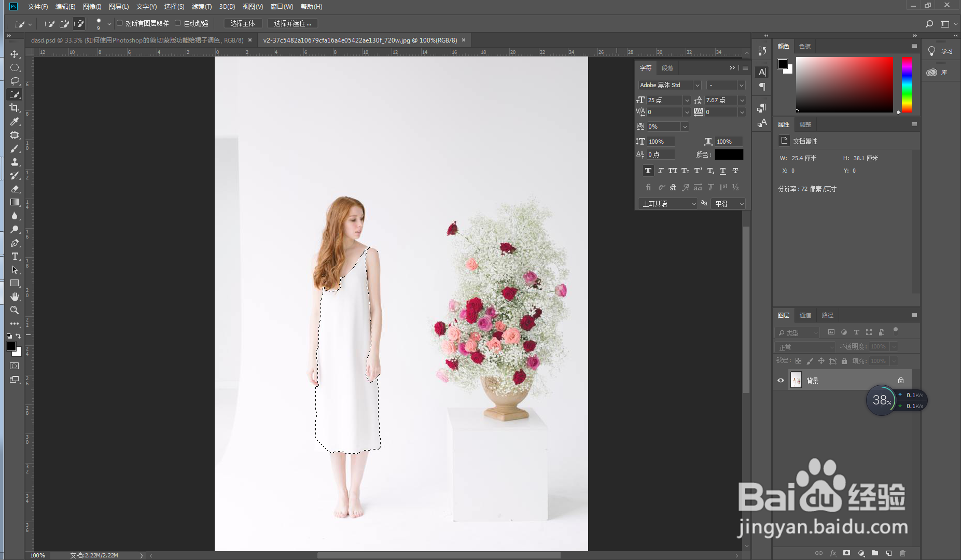Expand the 土耳其语 language dropdown
The image size is (961, 560).
click(693, 204)
